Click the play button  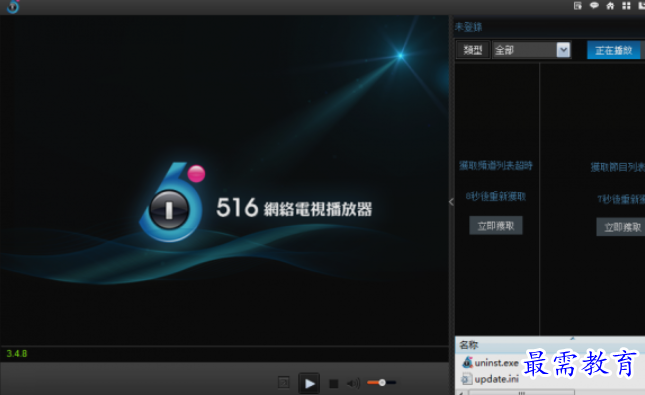tap(309, 383)
